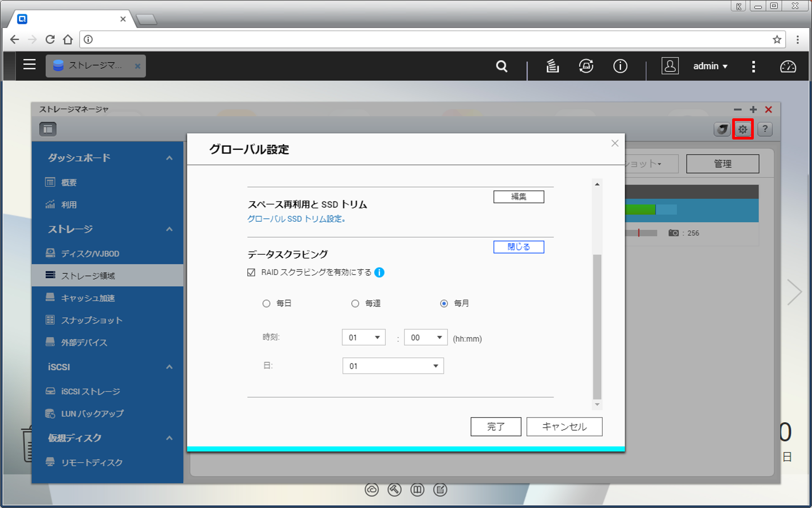The image size is (812, 508).
Task: Click the admin user dropdown
Action: click(x=710, y=66)
